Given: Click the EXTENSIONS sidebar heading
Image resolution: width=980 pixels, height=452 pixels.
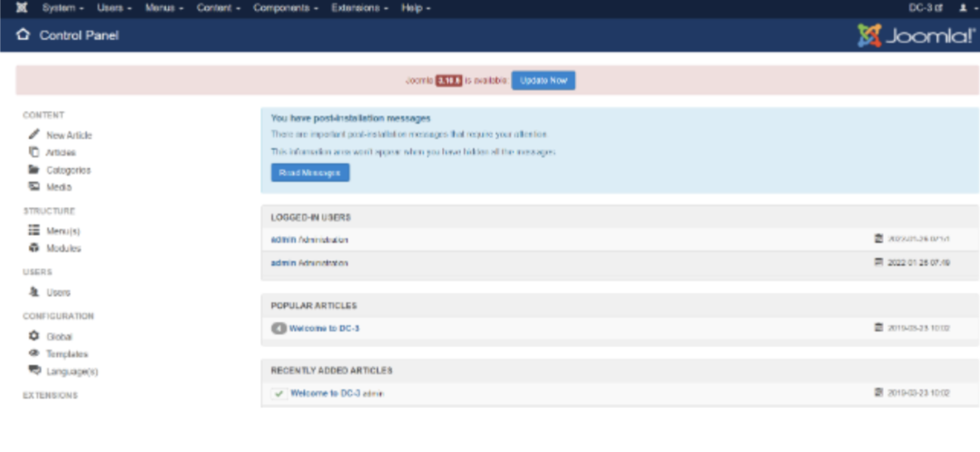Looking at the screenshot, I should click(x=51, y=396).
